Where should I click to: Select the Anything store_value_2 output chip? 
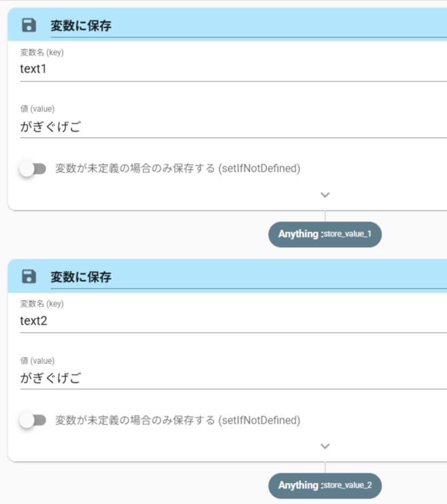point(325,485)
